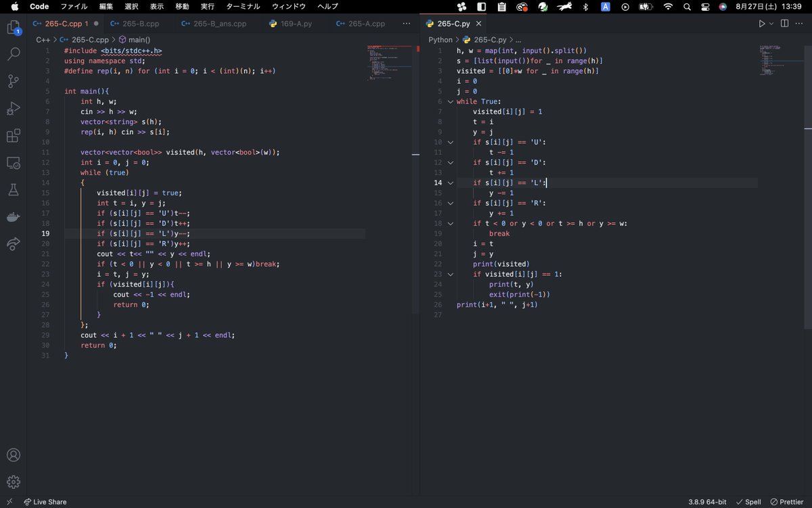
Task: Open macOS Spotlight search
Action: (x=687, y=6)
